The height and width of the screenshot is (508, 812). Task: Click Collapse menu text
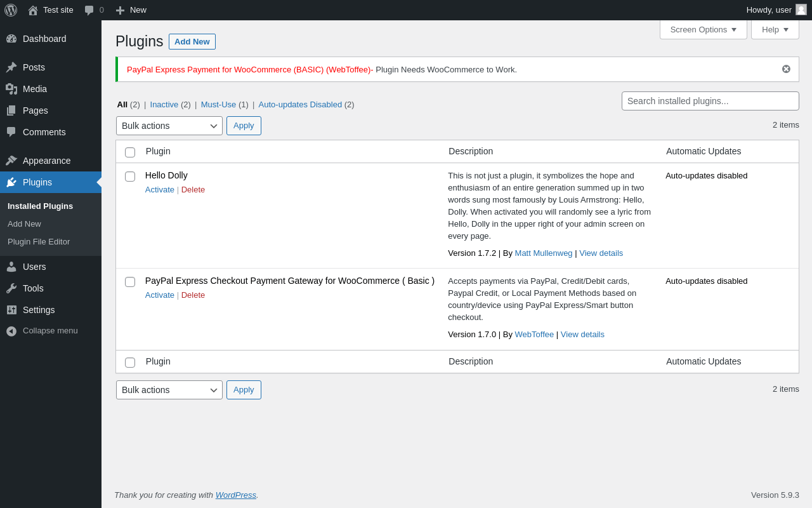point(50,331)
